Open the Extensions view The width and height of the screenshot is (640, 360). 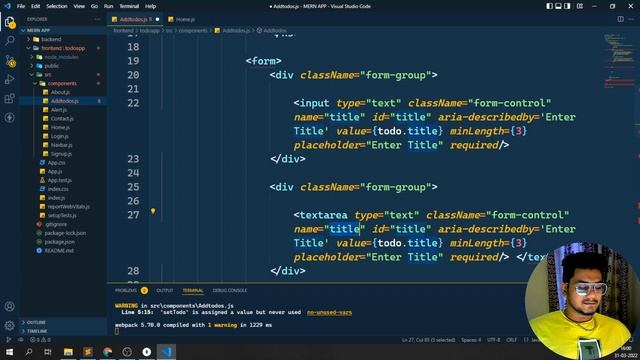tap(10, 98)
